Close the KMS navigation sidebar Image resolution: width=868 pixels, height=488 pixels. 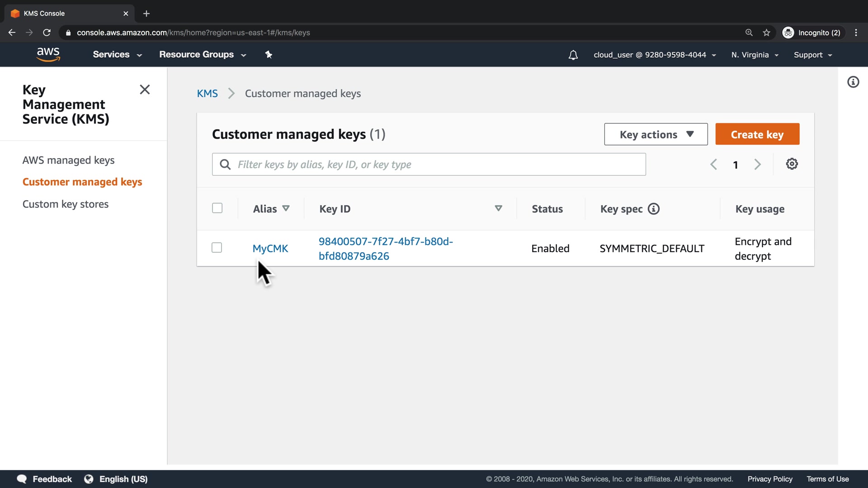coord(145,89)
